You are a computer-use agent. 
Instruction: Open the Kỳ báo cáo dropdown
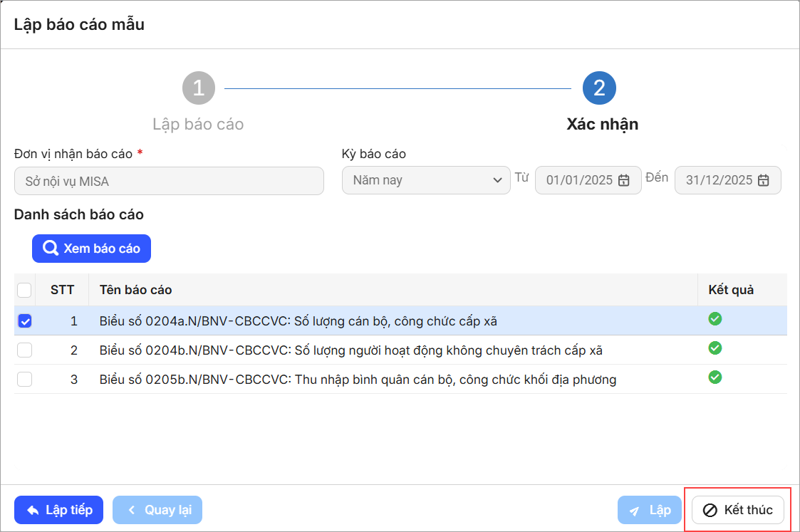tap(425, 180)
